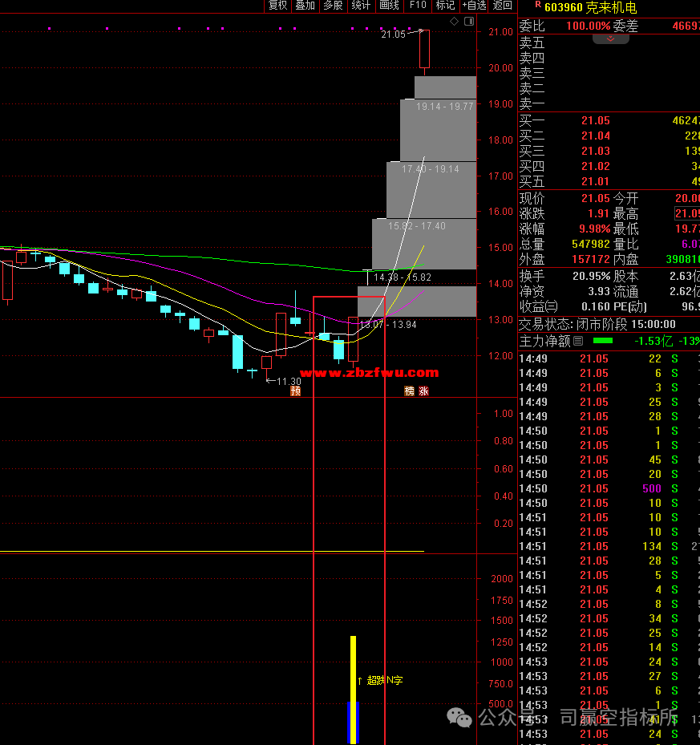Click the 换手 value 20.95%

tap(591, 276)
